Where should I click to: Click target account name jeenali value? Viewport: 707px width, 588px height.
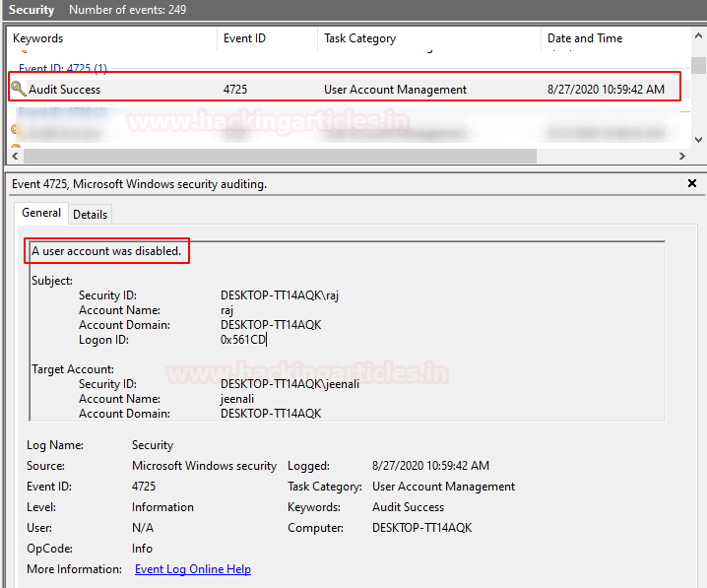point(237,399)
